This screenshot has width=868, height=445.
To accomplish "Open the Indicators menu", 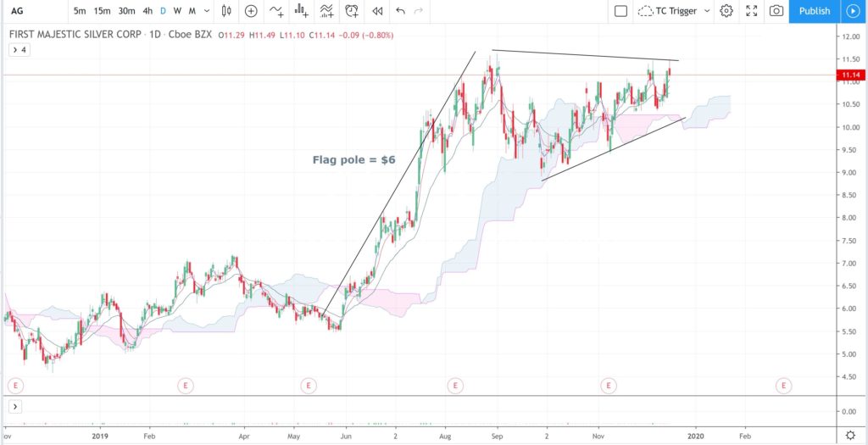I will click(x=275, y=10).
